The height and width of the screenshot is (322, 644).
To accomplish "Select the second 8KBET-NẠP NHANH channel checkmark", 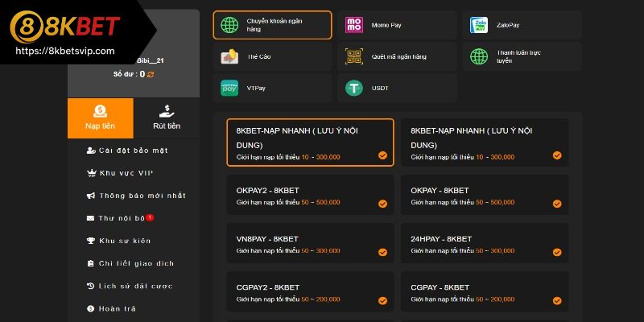I will [x=557, y=155].
